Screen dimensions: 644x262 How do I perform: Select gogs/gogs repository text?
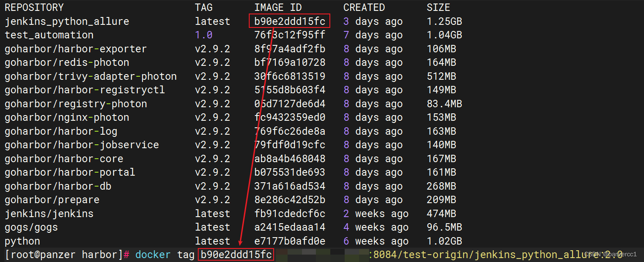tap(31, 227)
